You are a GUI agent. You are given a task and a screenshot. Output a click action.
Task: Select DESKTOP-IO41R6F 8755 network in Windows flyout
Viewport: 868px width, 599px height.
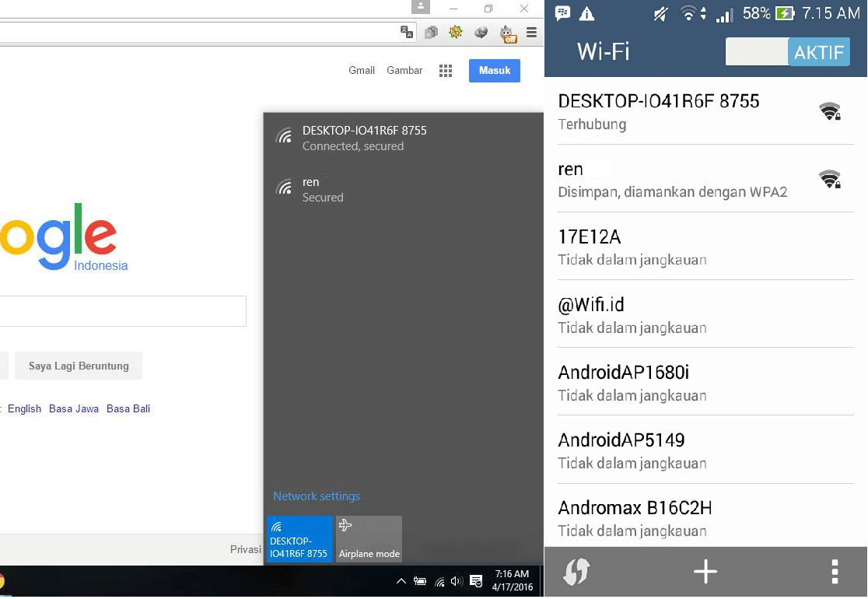tap(403, 138)
